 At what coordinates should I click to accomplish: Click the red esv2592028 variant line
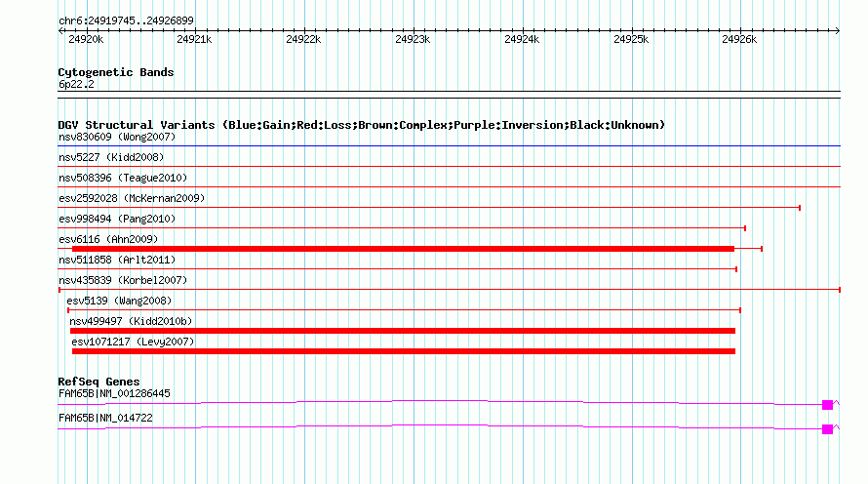click(x=429, y=208)
